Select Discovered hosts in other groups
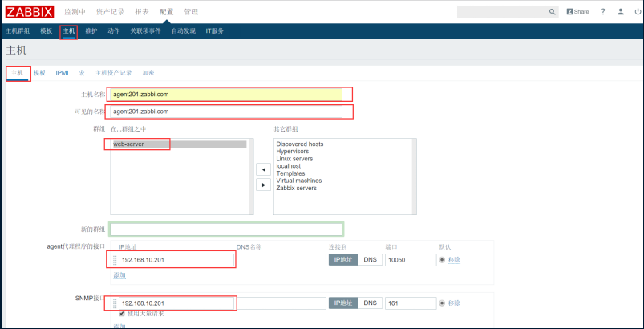Viewport: 644px width, 329px height. coord(300,144)
